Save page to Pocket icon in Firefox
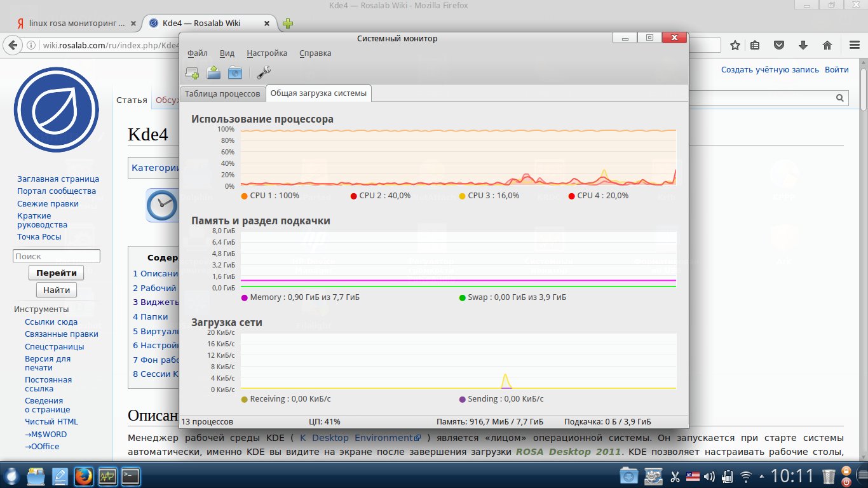The image size is (868, 488). coord(779,45)
